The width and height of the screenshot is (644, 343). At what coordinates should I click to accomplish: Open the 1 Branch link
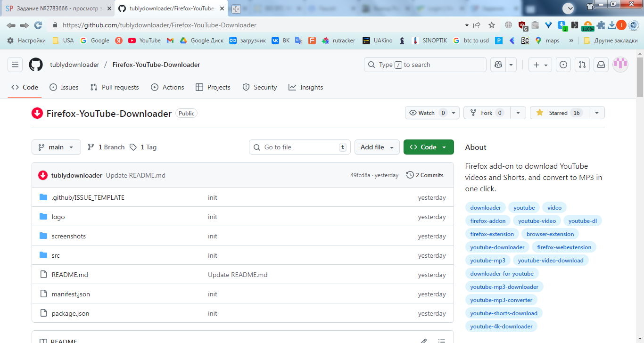coord(106,147)
